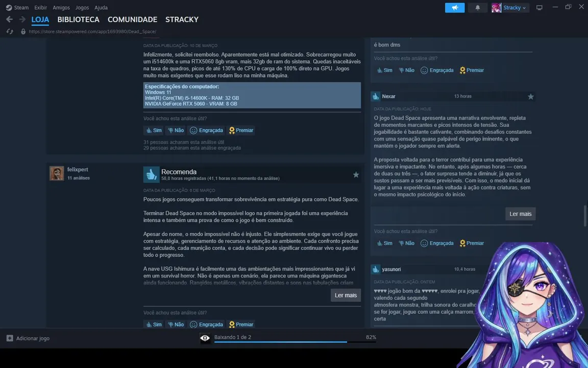The height and width of the screenshot is (368, 588).
Task: Open felixpert's 11 análises link
Action: [79, 178]
